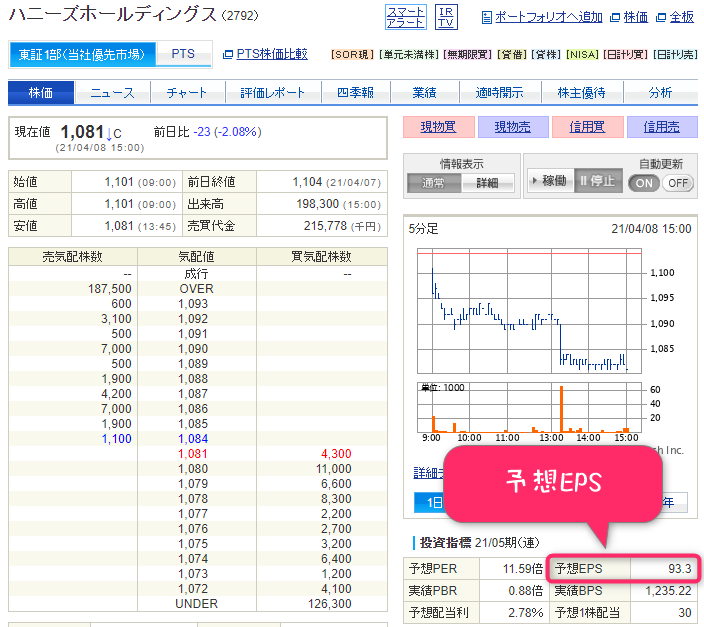Click the 実績PBR value 0.88倍
704x627 pixels.
(526, 591)
